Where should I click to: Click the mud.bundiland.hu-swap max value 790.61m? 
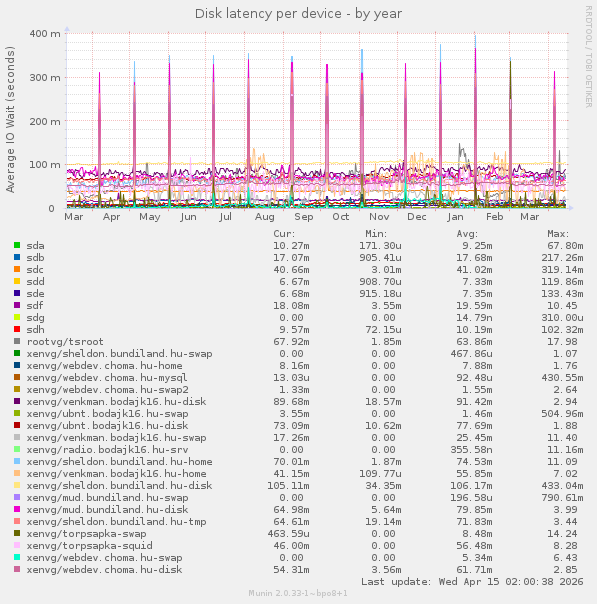click(562, 498)
